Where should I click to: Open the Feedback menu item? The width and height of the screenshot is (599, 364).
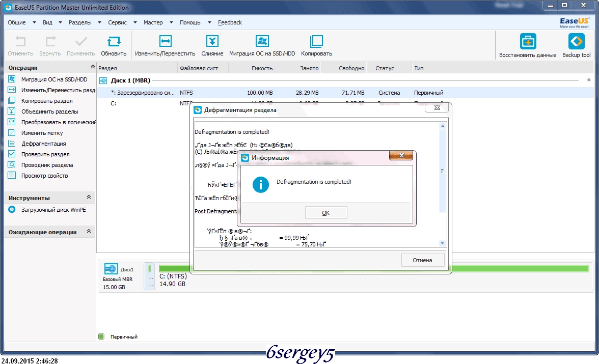click(230, 22)
